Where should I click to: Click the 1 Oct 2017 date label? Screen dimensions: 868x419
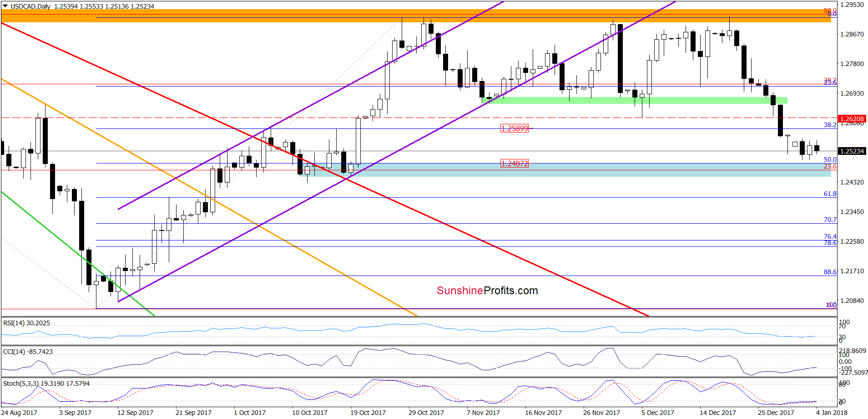pos(250,413)
